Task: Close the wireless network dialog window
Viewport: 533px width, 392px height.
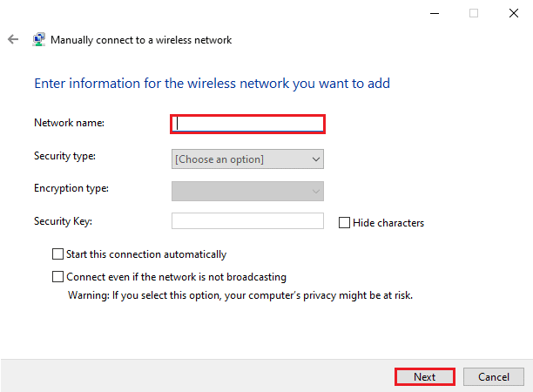Action: pos(513,13)
